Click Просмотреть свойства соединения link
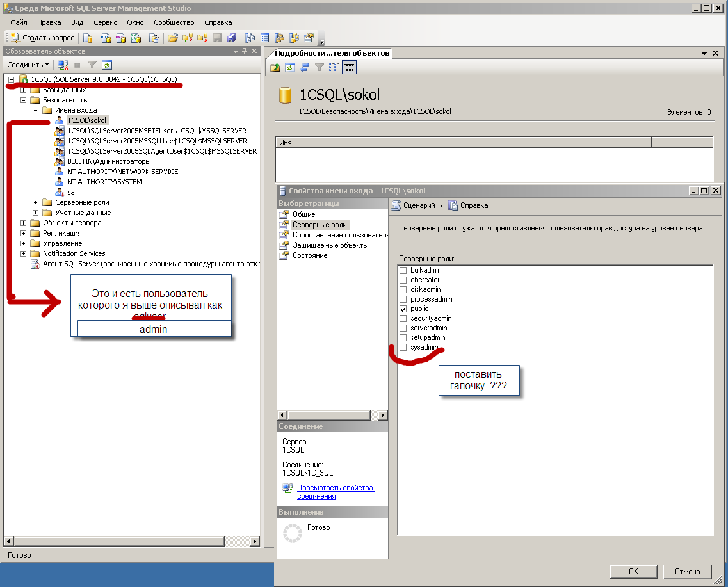The width and height of the screenshot is (728, 587). (336, 492)
